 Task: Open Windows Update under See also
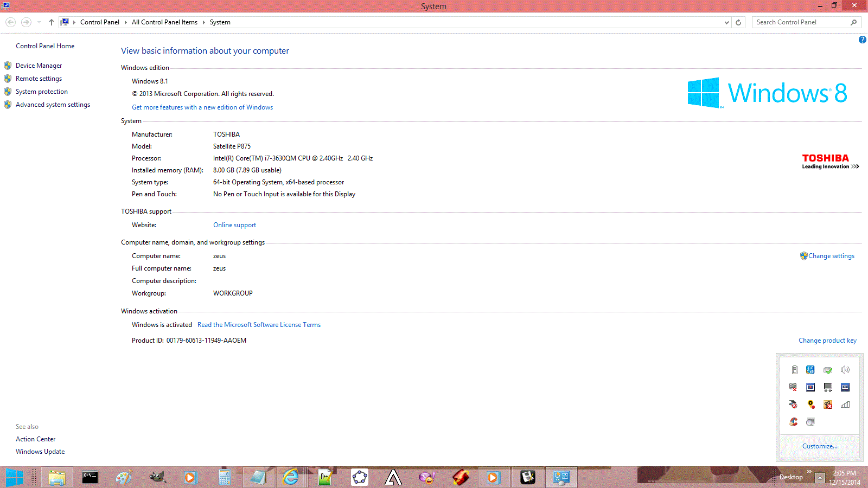(40, 452)
